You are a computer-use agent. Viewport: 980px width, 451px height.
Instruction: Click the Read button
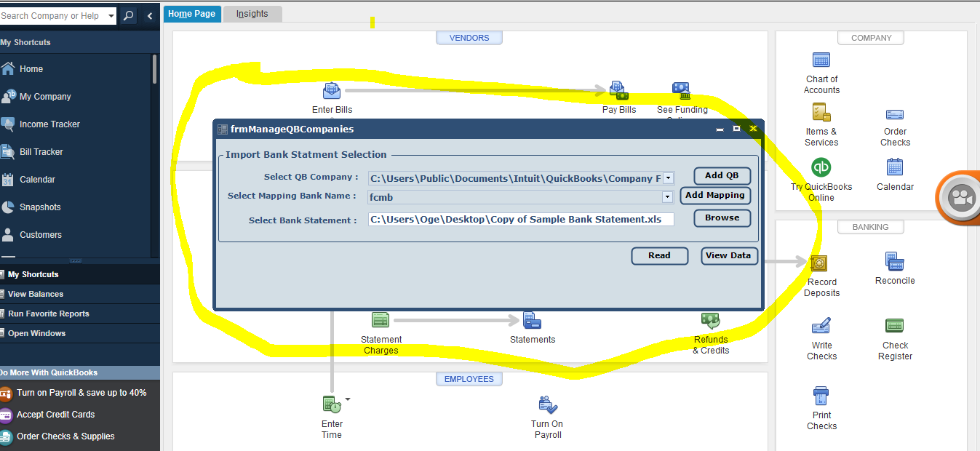tap(659, 255)
